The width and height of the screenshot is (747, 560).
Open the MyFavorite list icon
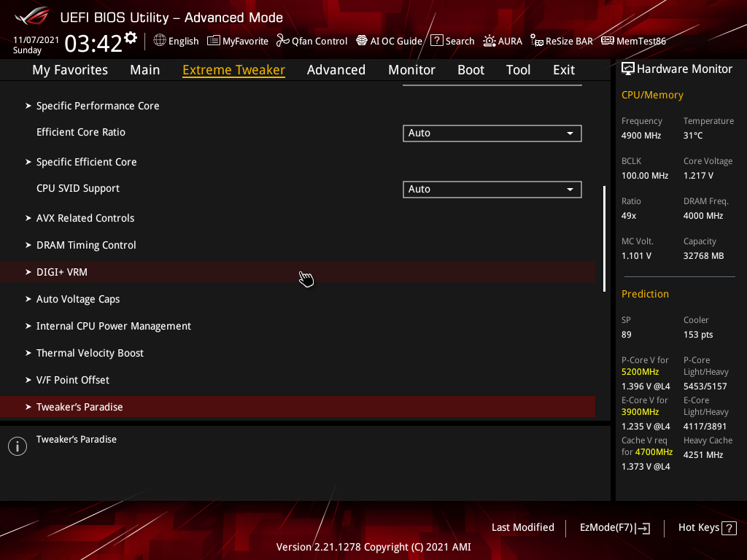point(214,41)
